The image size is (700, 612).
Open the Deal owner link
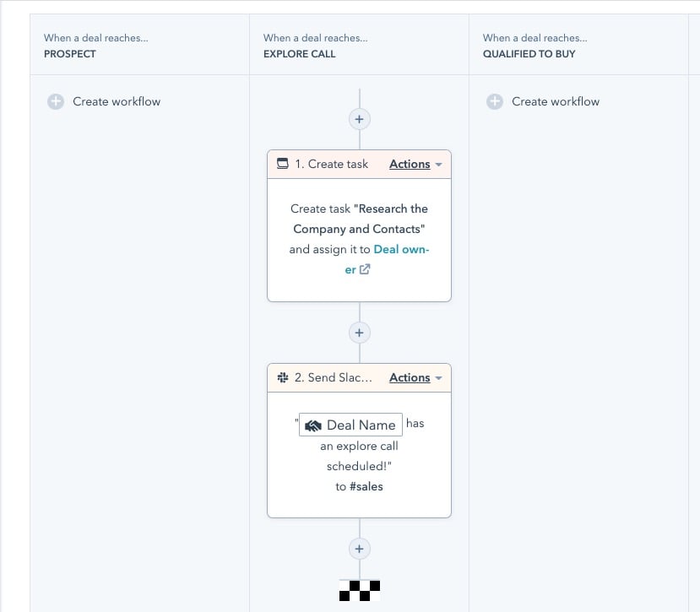(x=403, y=249)
